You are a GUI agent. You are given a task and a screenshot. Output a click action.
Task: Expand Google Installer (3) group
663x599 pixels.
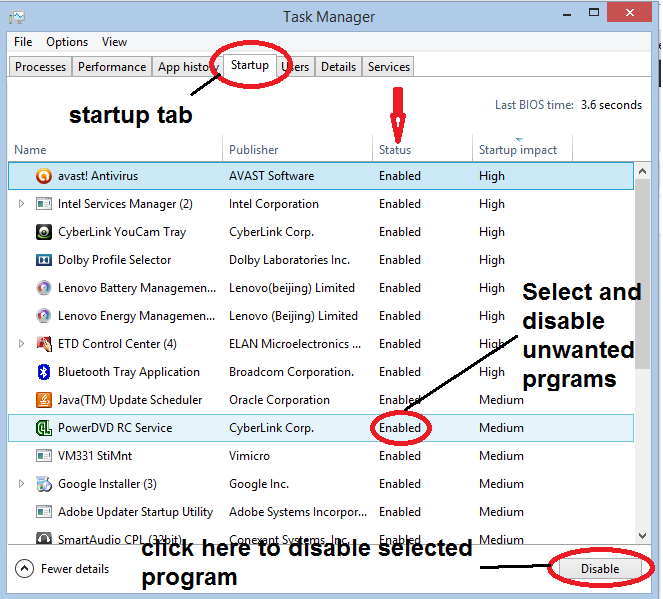pos(21,484)
